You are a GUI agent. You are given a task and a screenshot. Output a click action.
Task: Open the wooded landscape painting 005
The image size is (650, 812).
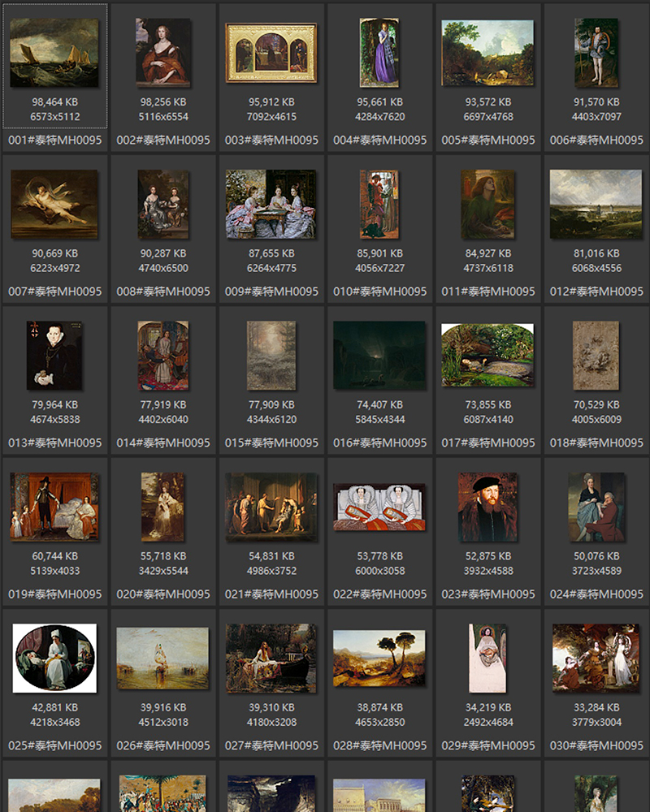(x=487, y=53)
